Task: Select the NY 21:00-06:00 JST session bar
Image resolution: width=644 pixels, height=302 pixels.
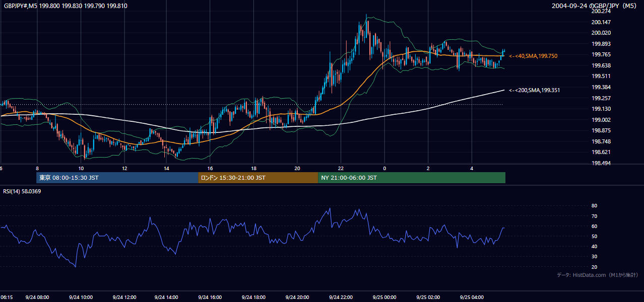Action: (412, 178)
